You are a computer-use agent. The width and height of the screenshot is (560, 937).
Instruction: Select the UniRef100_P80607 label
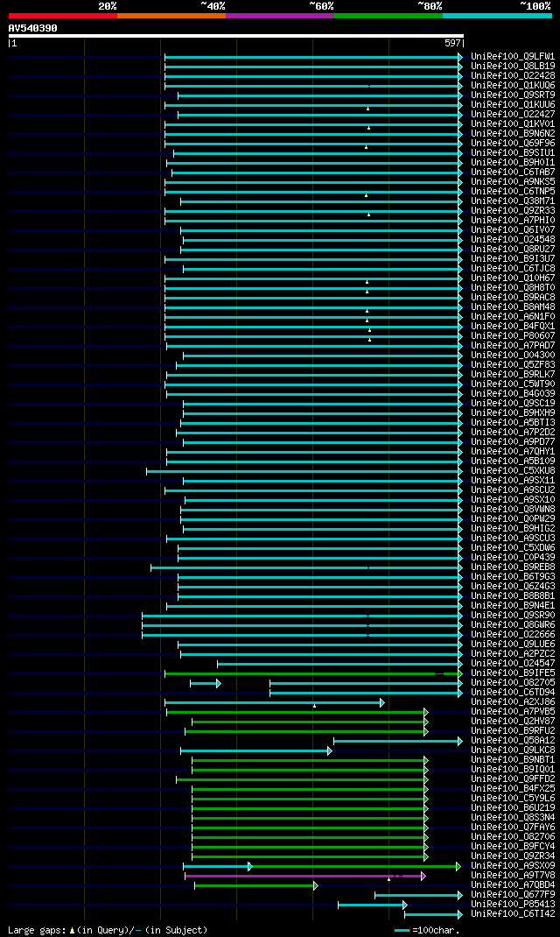coord(513,336)
